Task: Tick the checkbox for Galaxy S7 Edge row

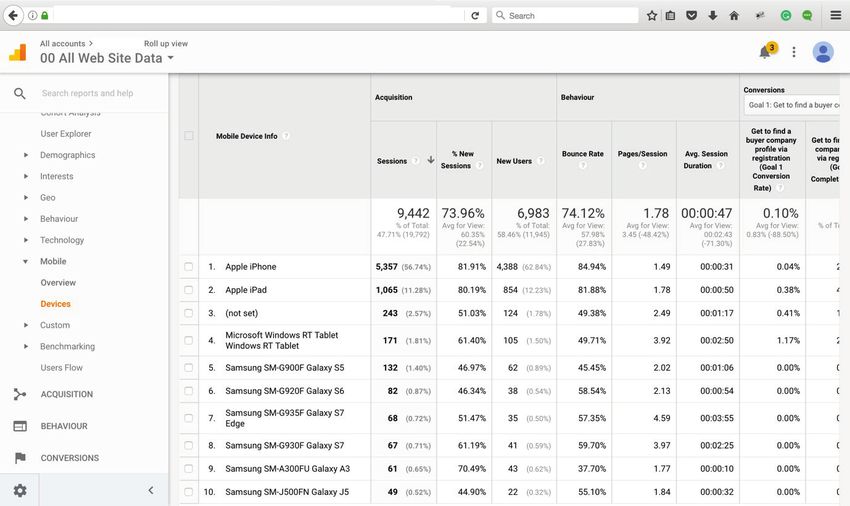Action: coord(189,418)
